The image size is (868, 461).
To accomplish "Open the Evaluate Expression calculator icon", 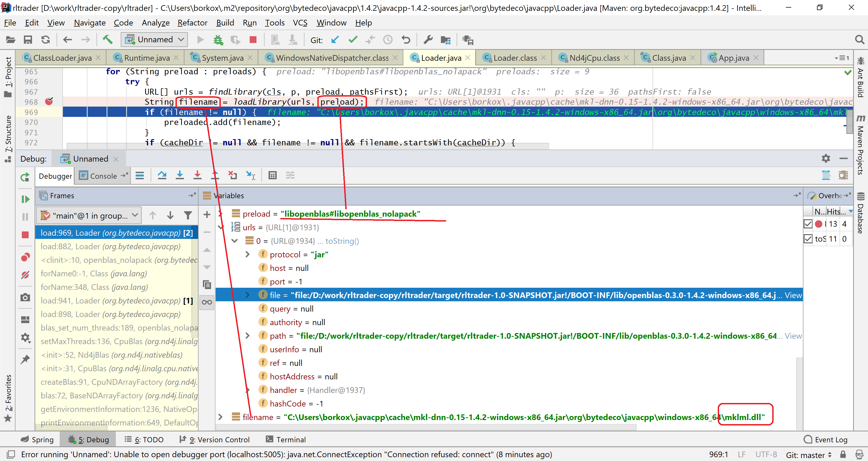I will pyautogui.click(x=272, y=175).
